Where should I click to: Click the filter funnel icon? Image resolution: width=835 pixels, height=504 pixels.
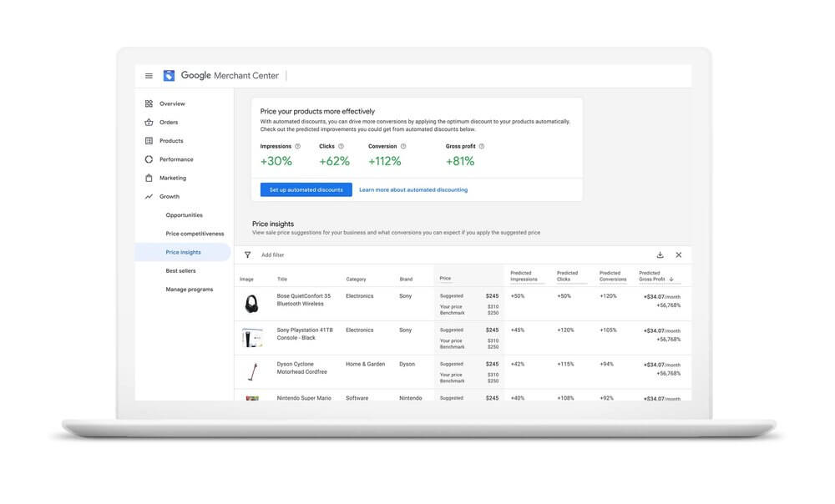click(247, 255)
